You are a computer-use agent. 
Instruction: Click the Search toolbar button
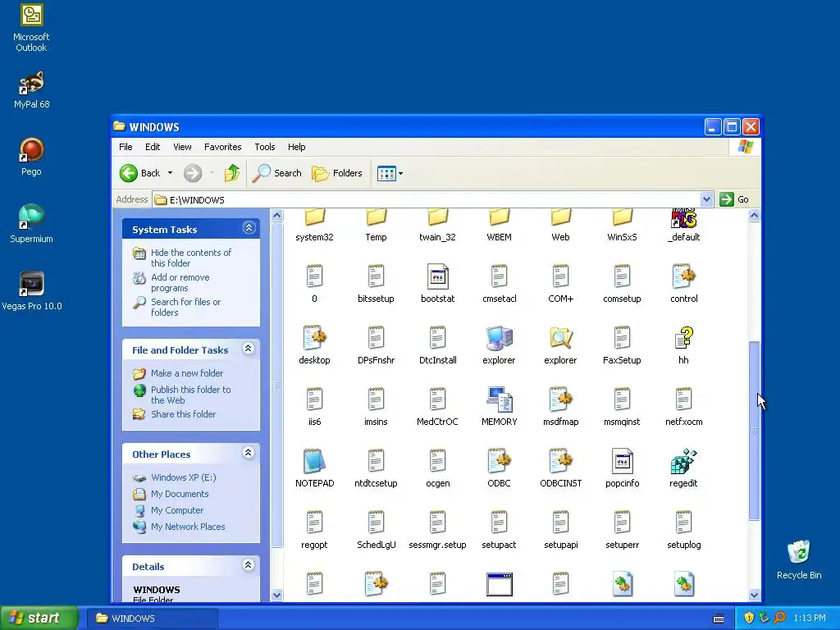point(276,173)
